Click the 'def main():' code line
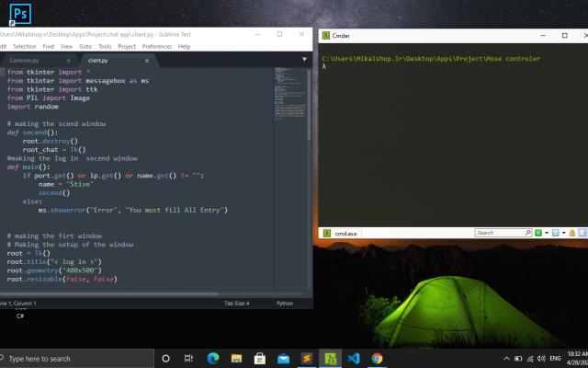Viewport: 588px width, 368px height. click(28, 167)
